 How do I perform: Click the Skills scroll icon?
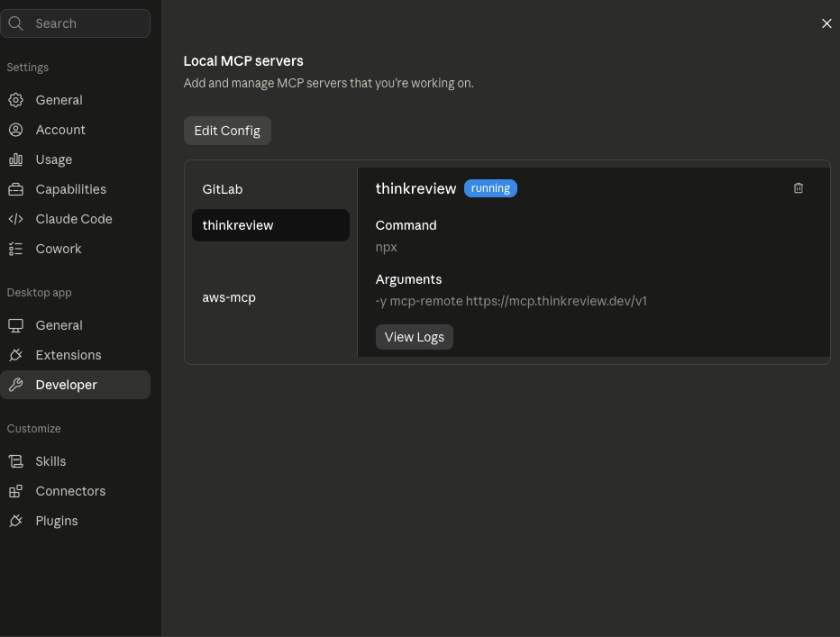pos(16,461)
